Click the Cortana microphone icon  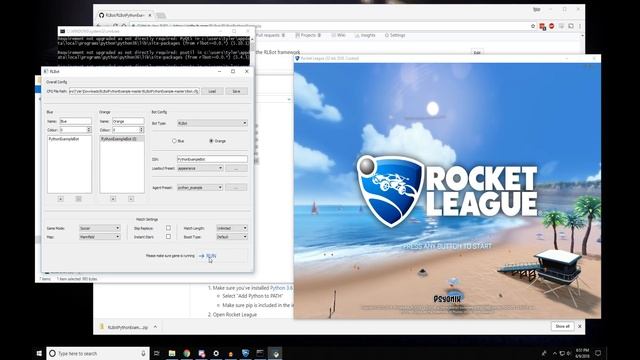pos(143,353)
